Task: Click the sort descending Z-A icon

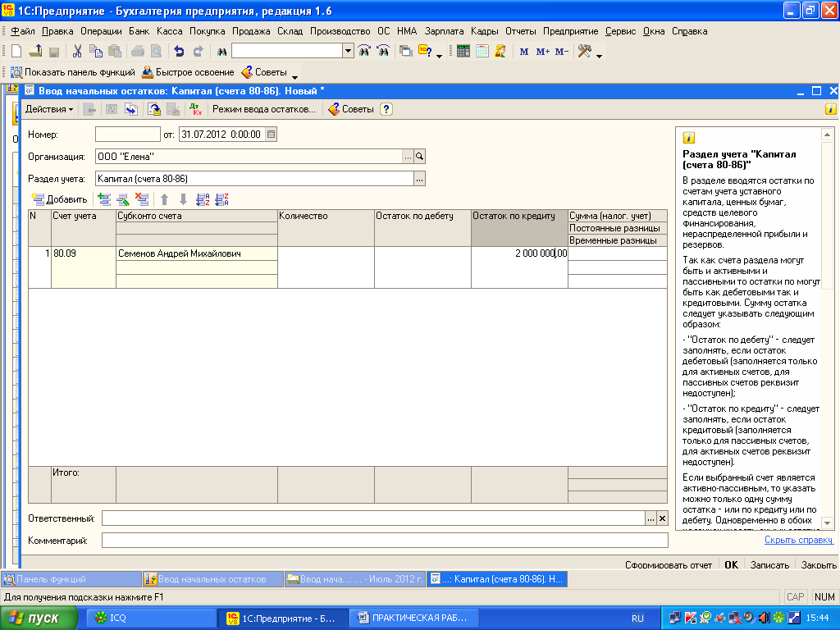Action: point(221,199)
